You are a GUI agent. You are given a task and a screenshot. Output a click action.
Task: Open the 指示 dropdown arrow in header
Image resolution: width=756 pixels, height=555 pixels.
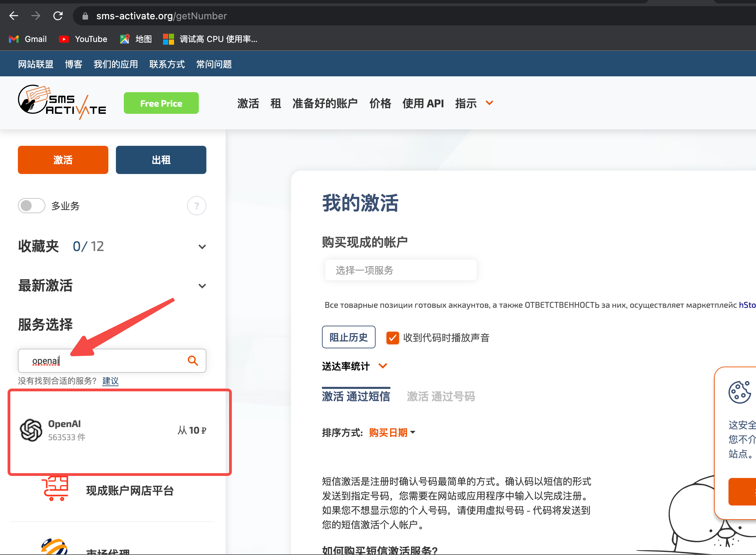click(489, 103)
